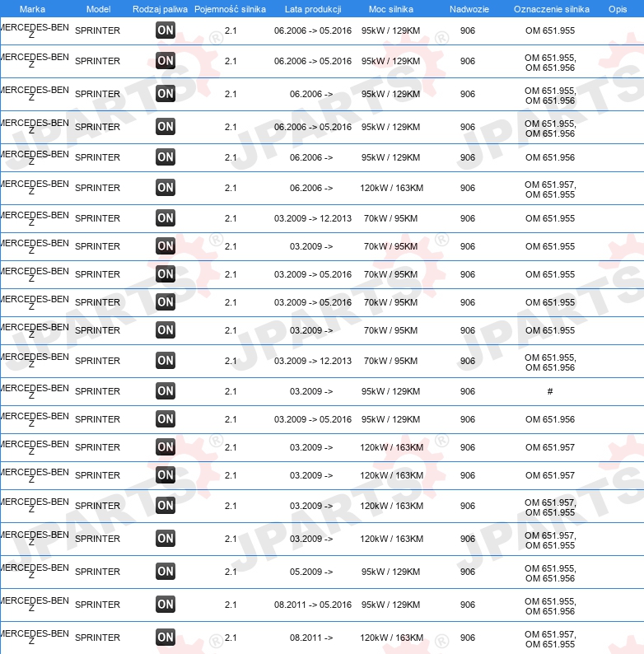Click ON icon in 06.2006 -> 05.2016 single OM 651.955 row
This screenshot has height=654, width=644.
[166, 30]
